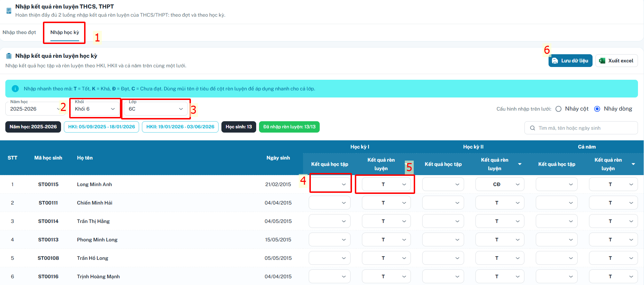This screenshot has height=285, width=644.
Task: Open HKII học tập dropdown for Phong Minh Long
Action: (443, 240)
